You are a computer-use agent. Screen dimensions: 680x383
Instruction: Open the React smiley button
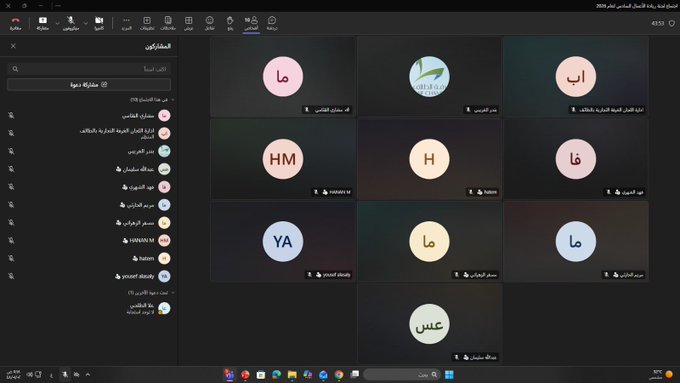209,23
